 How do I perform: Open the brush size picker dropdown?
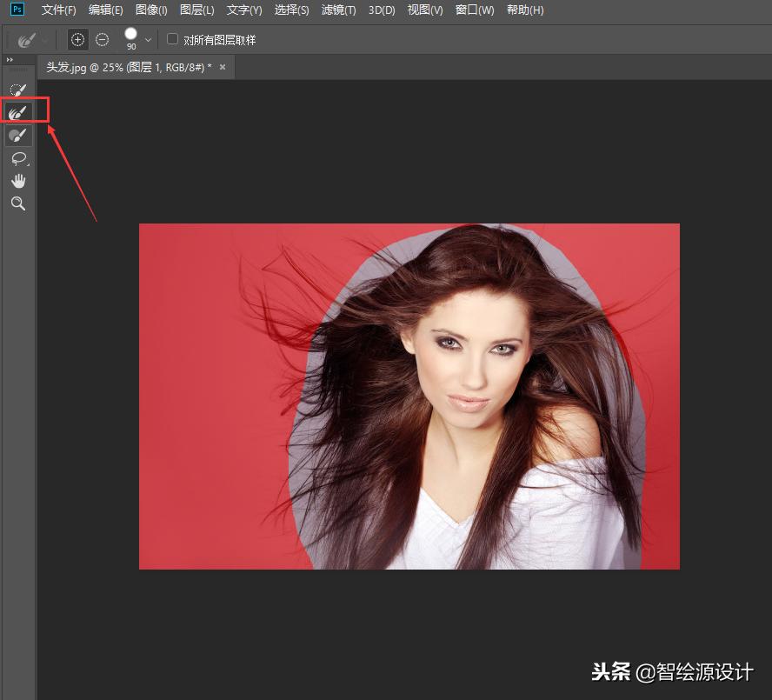click(x=149, y=40)
